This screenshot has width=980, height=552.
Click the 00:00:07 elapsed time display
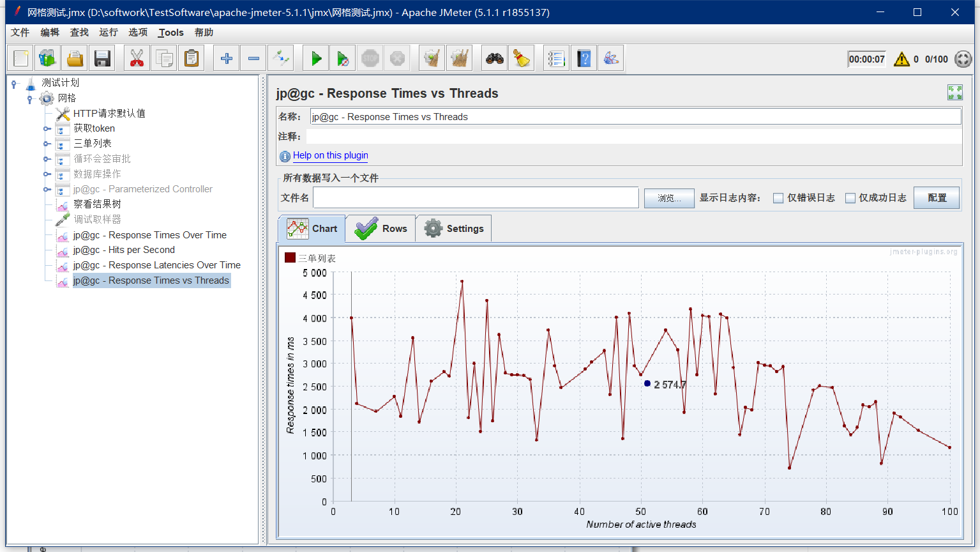click(x=867, y=59)
